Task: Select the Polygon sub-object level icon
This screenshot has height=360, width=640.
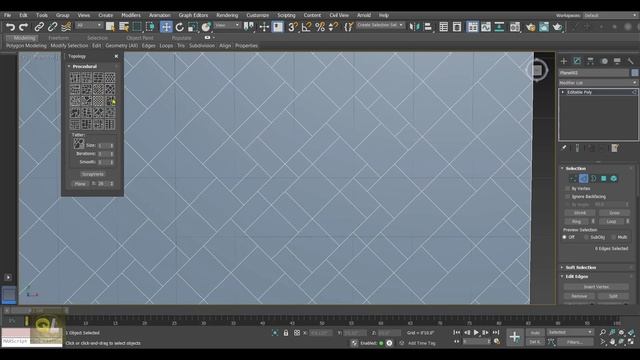Action: coord(604,178)
